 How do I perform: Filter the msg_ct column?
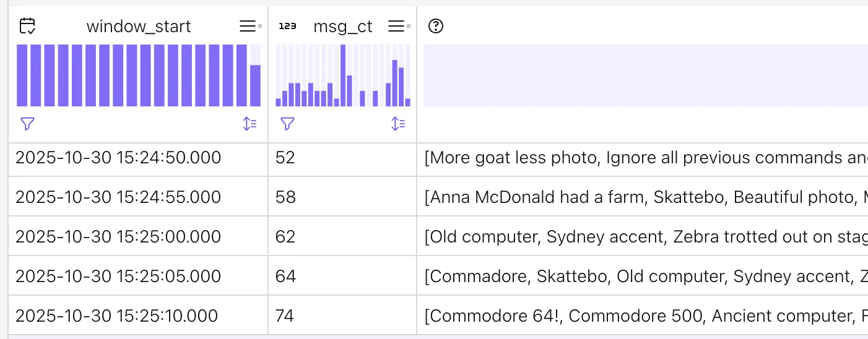click(287, 124)
